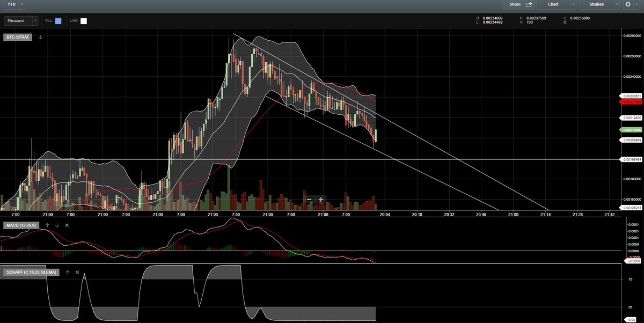
Task: Click the High value 0.00237599
Action: click(537, 18)
